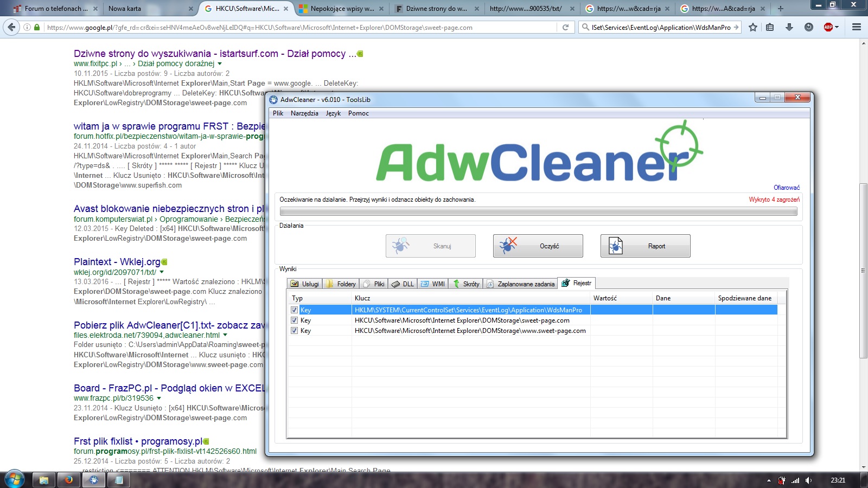Click the AdwCleaner progress bar
The image size is (868, 488).
(538, 212)
